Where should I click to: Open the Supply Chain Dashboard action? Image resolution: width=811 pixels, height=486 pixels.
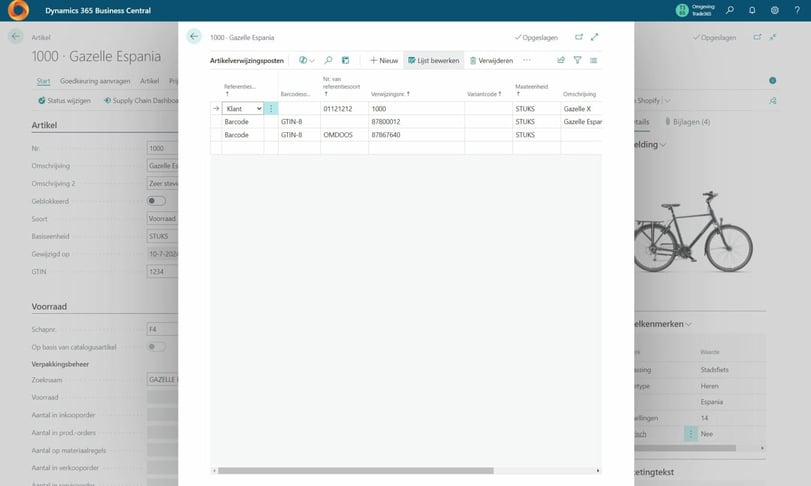pos(141,101)
